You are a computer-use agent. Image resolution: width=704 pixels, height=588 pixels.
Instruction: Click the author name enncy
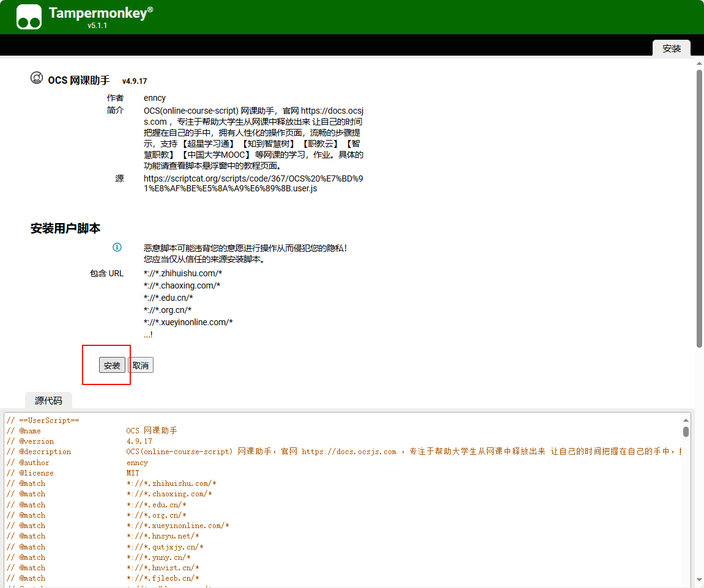155,98
